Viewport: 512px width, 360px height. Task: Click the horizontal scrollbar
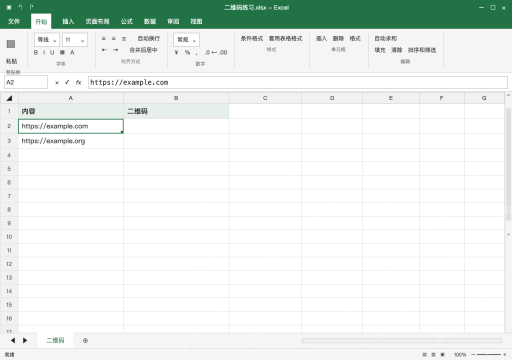click(x=402, y=340)
